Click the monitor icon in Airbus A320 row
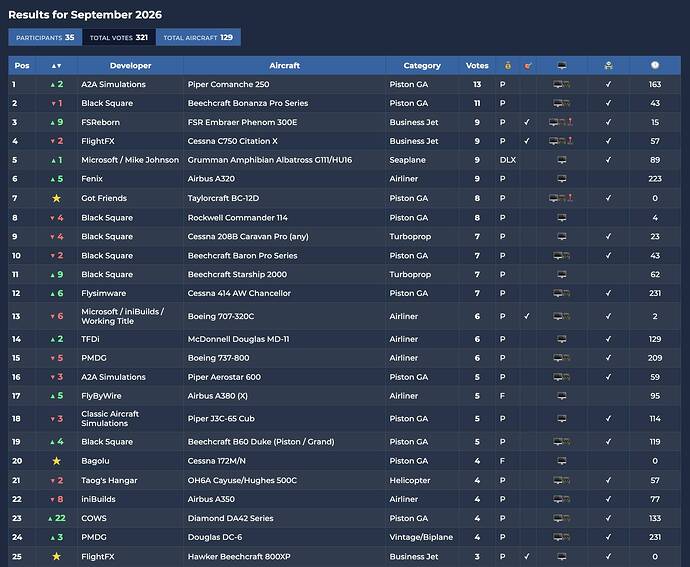 (x=562, y=179)
